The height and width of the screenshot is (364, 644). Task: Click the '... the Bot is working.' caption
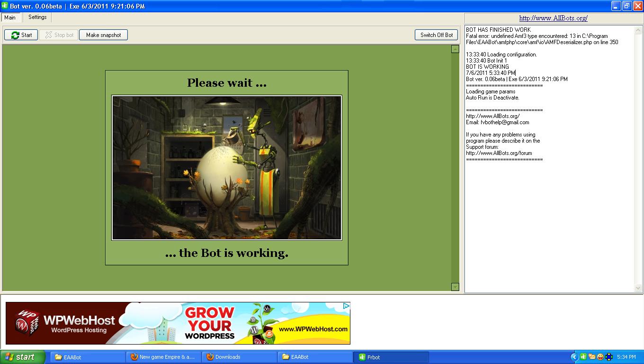[x=227, y=253]
